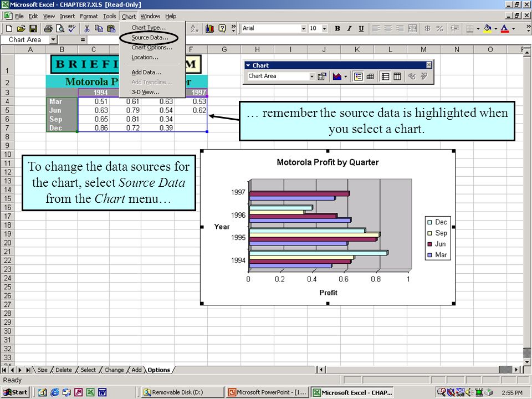The width and height of the screenshot is (532, 399).
Task: Toggle Bold formatting
Action: 337,28
